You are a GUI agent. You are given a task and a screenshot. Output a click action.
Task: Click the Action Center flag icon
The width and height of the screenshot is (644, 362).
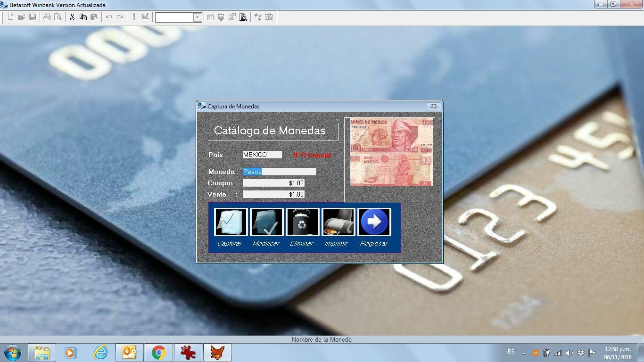592,353
